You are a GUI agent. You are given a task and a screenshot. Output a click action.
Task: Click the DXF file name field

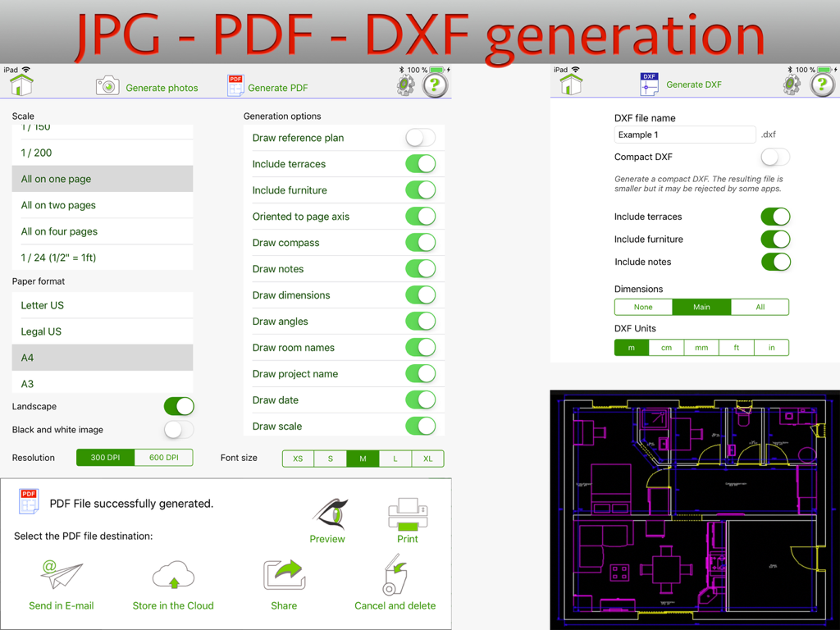click(684, 135)
